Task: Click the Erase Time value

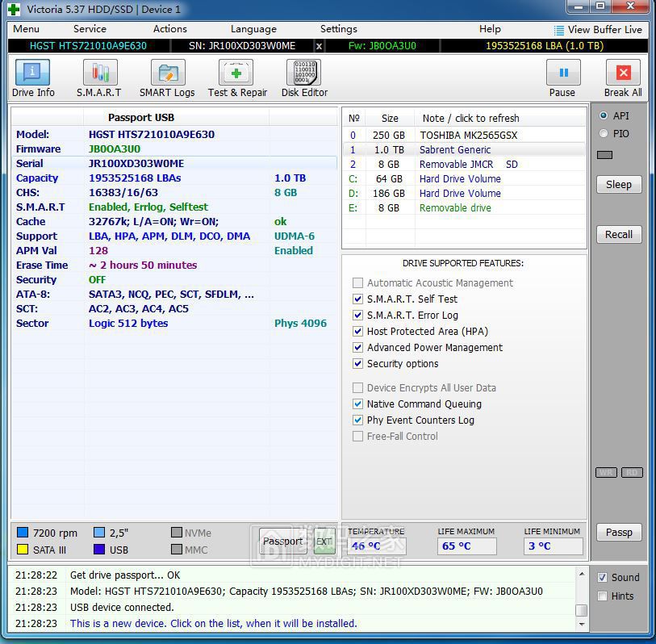Action: pos(143,265)
